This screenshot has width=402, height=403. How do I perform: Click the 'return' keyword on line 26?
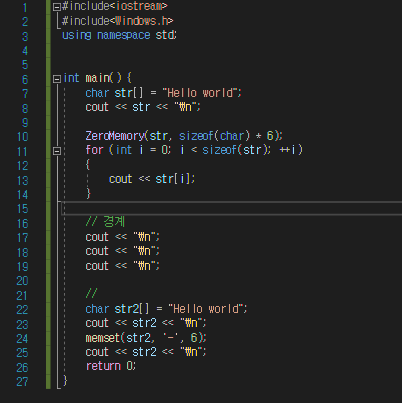(x=103, y=366)
